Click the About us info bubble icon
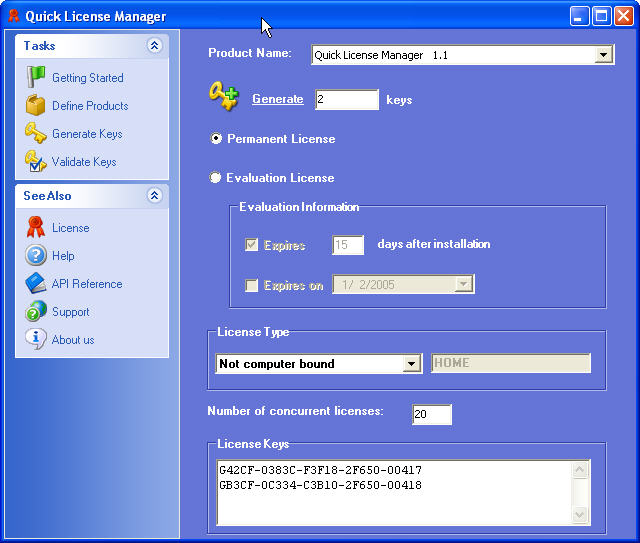 pyautogui.click(x=36, y=339)
